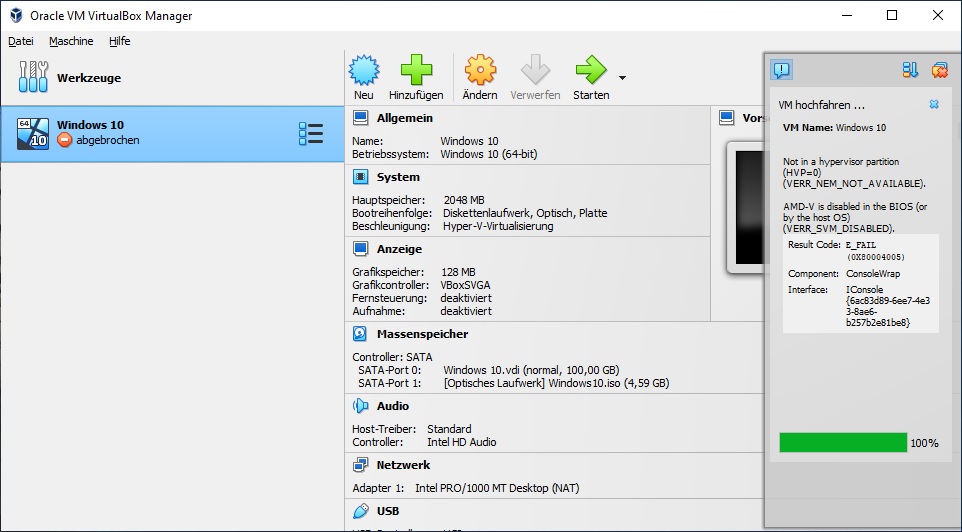
Task: Click the Vorschau preview monitor icon
Action: click(727, 118)
